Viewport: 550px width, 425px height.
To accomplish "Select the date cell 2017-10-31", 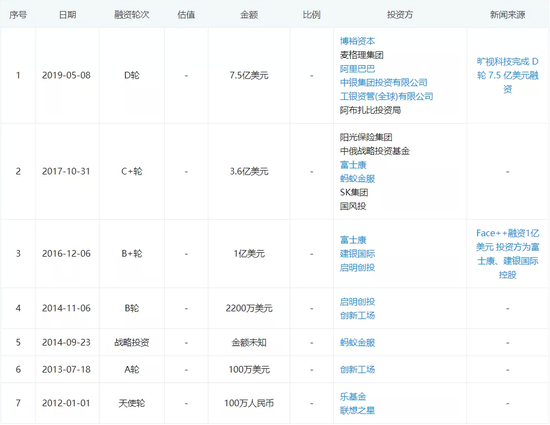I will pyautogui.click(x=66, y=171).
